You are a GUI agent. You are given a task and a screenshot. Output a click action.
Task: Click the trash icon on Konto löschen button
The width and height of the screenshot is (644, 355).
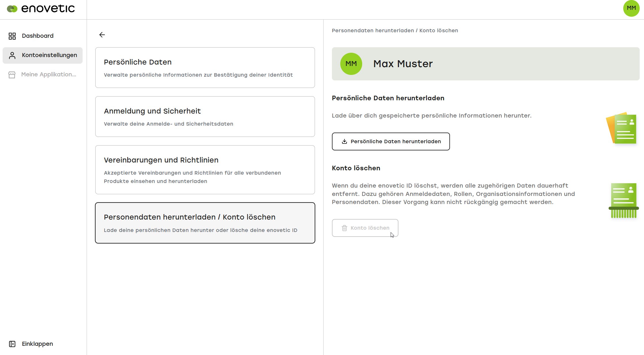click(x=344, y=228)
